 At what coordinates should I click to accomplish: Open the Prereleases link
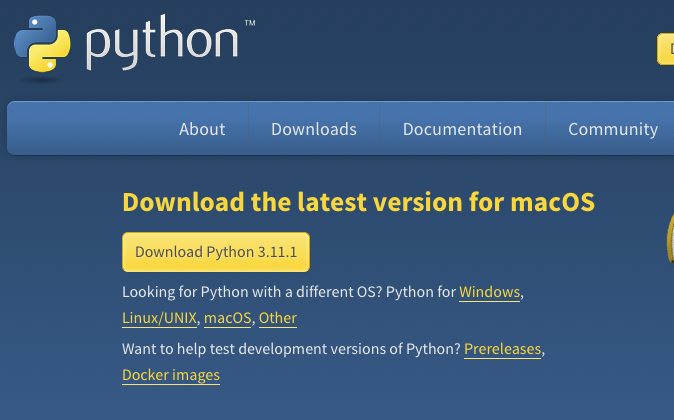[502, 349]
